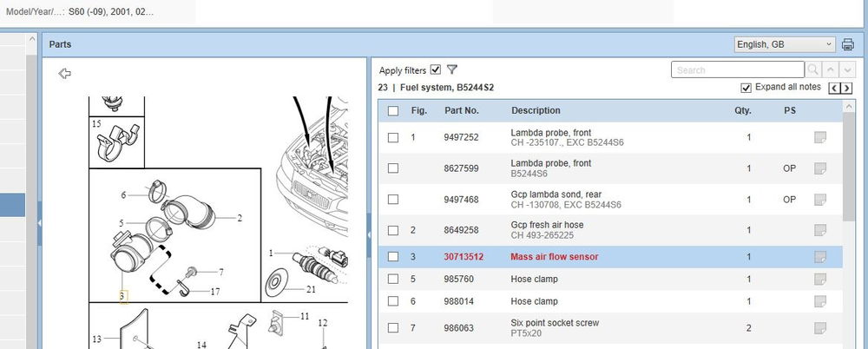Click the filter funnel icon
Image resolution: width=868 pixels, height=349 pixels.
coord(452,69)
